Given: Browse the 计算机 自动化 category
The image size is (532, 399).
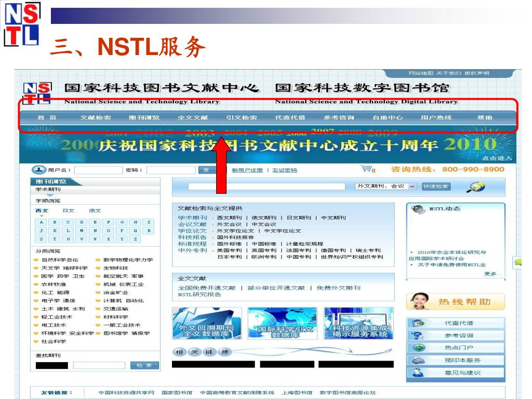Looking at the screenshot, I should coord(124,301).
